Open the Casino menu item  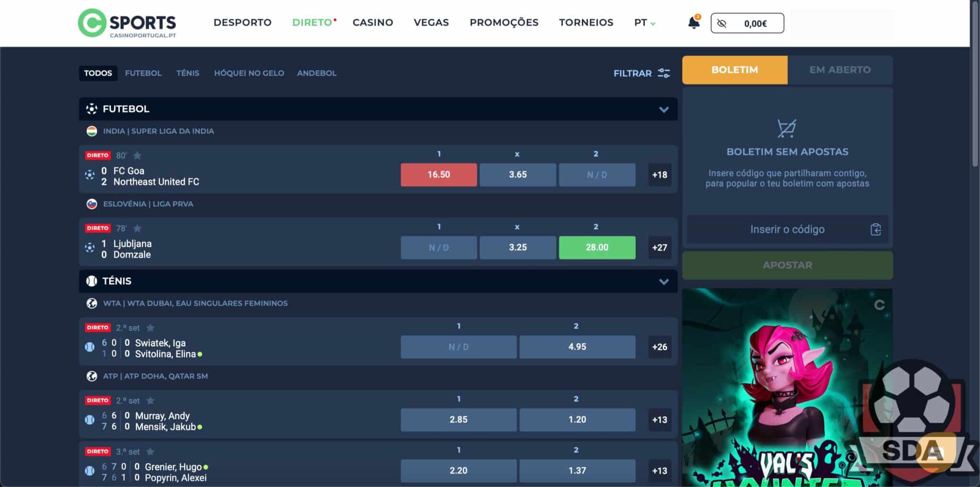tap(372, 22)
